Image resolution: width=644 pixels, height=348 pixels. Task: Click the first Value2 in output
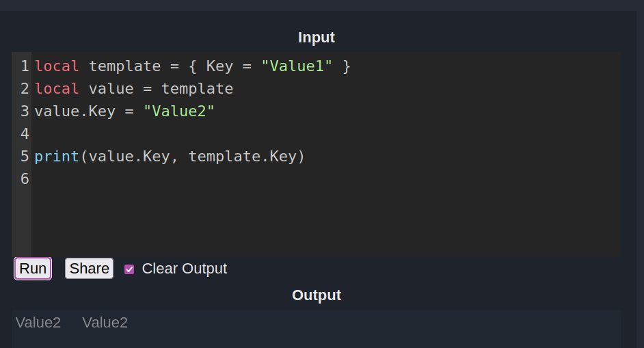[38, 323]
